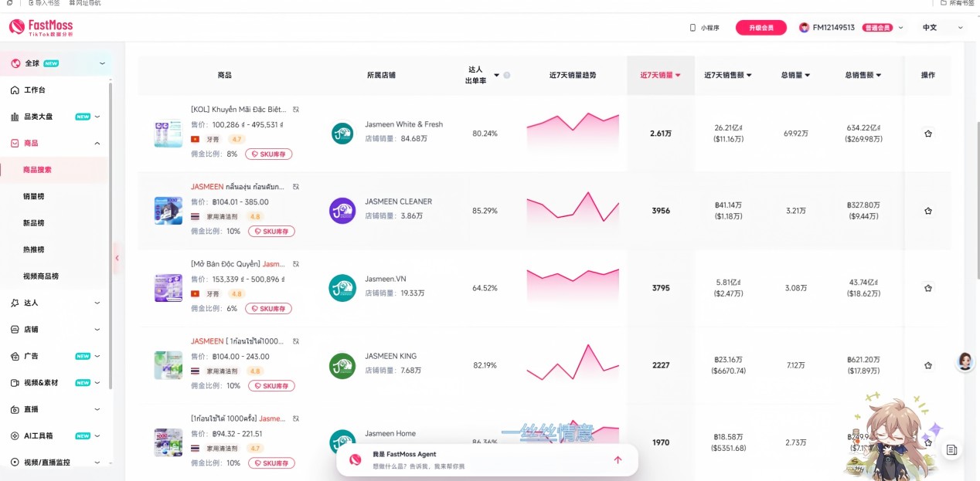The image size is (980, 481).
Task: Open the notes icon at bottom right
Action: (951, 449)
